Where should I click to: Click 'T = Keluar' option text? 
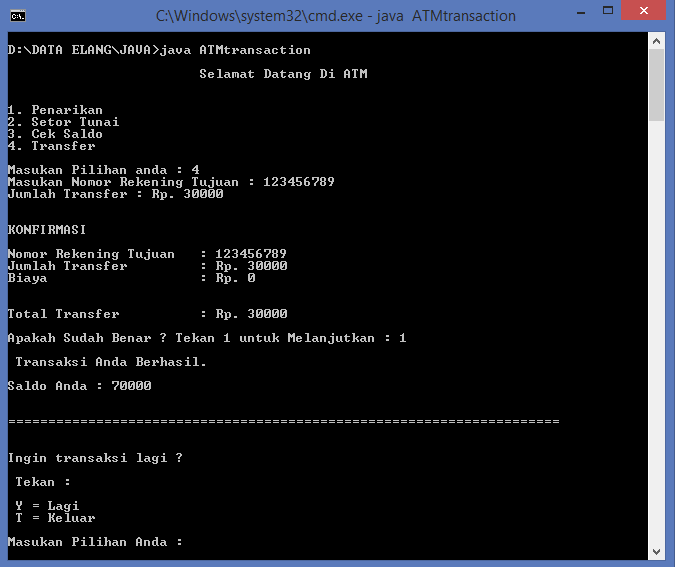click(x=55, y=518)
